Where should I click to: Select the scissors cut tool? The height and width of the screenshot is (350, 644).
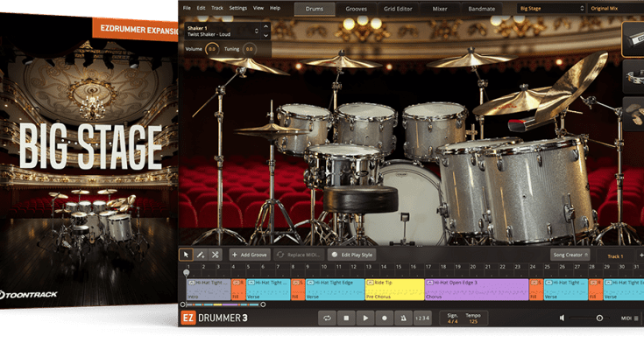click(216, 255)
